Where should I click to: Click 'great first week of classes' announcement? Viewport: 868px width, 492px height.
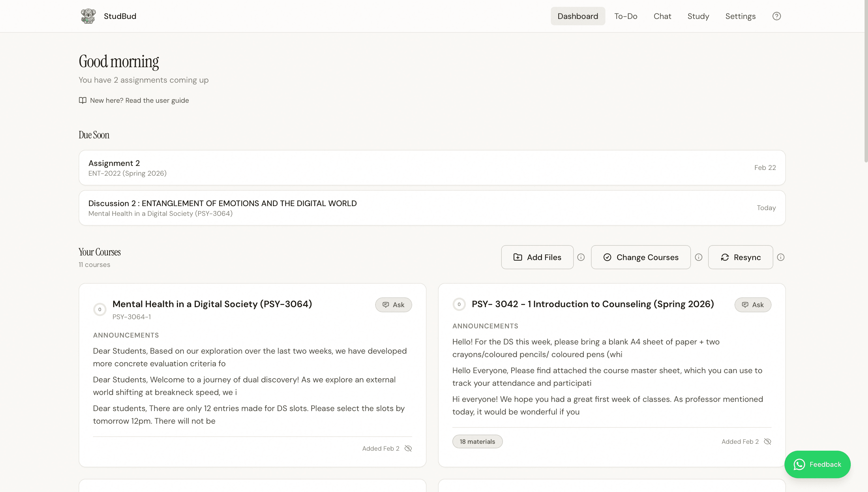click(x=607, y=406)
